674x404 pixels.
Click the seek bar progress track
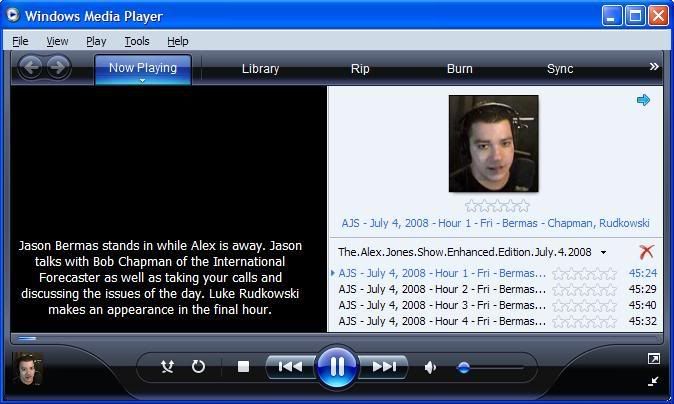(x=337, y=338)
